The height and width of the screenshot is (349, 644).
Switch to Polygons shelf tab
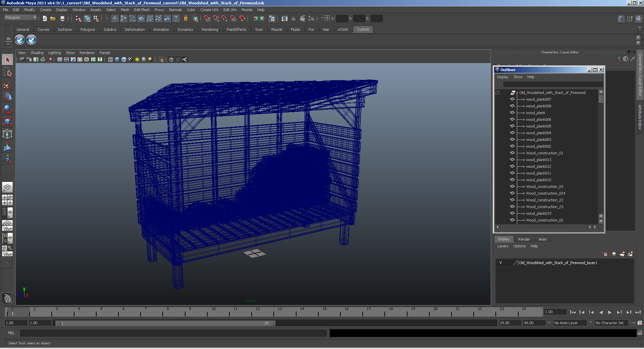[88, 30]
